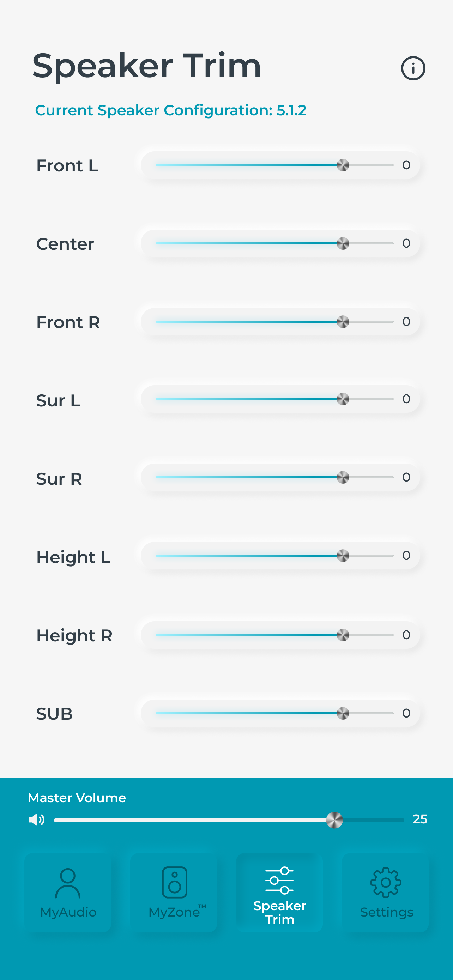
Task: Select the Speaker Trim sliders icon
Action: pyautogui.click(x=279, y=880)
